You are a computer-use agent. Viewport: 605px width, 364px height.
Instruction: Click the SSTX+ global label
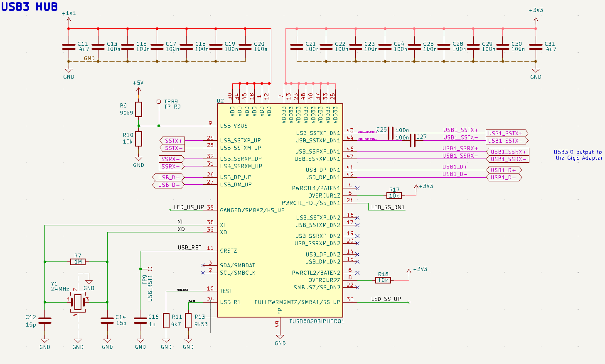(x=172, y=141)
